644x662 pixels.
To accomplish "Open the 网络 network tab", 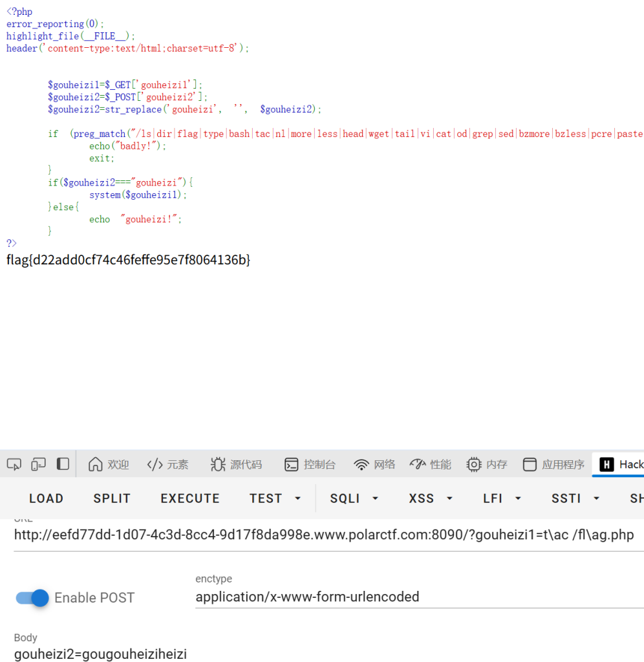I will [x=374, y=464].
